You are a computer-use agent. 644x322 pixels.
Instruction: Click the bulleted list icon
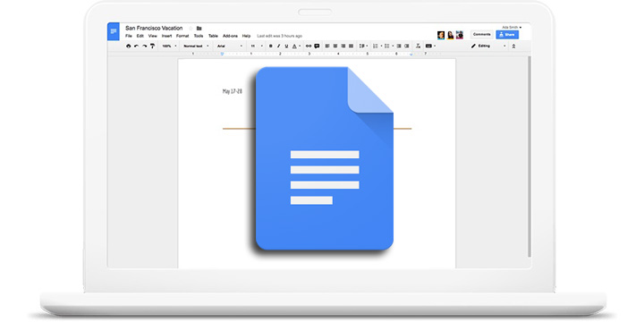pos(386,46)
